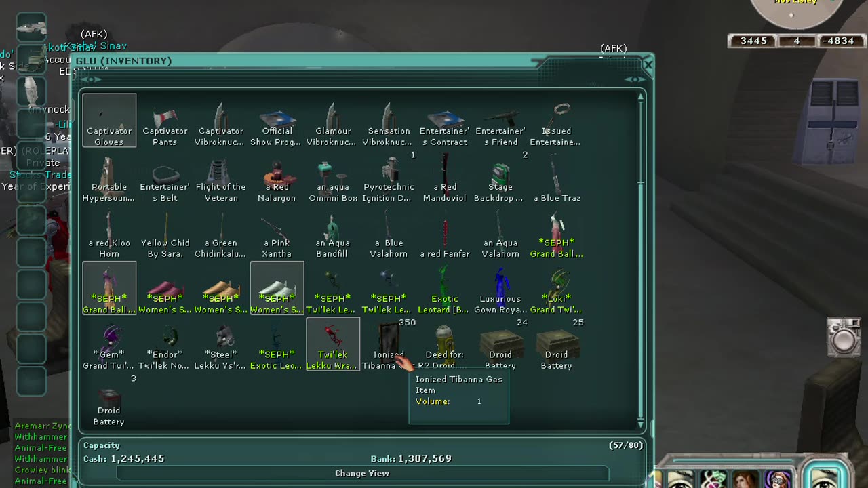Select the Issued Entertainer item
Viewport: 868px width, 488px height.
[556, 121]
